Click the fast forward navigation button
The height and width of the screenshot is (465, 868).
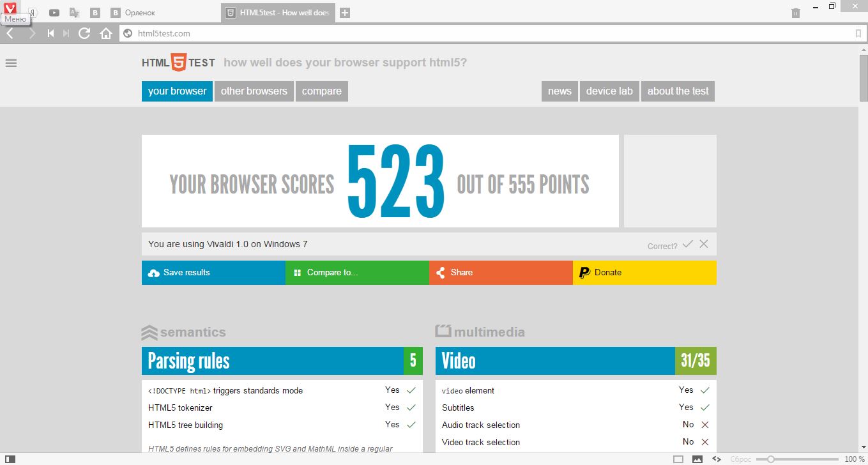(66, 33)
